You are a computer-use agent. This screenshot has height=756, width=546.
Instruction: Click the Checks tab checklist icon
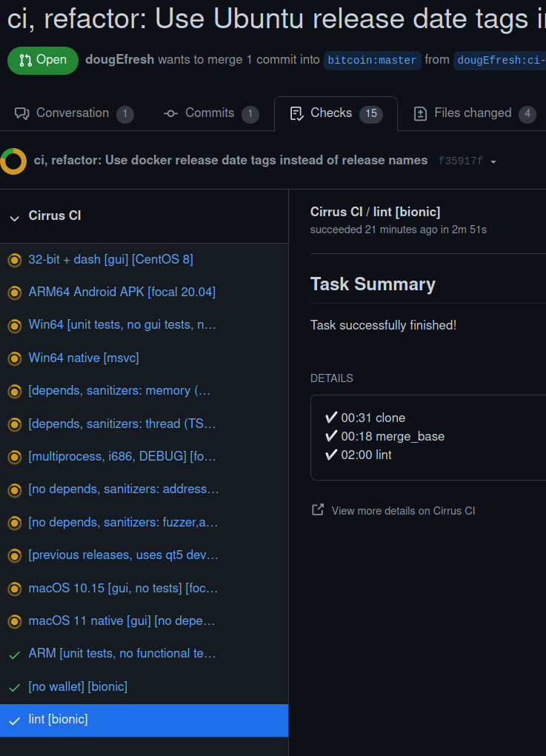pos(296,114)
